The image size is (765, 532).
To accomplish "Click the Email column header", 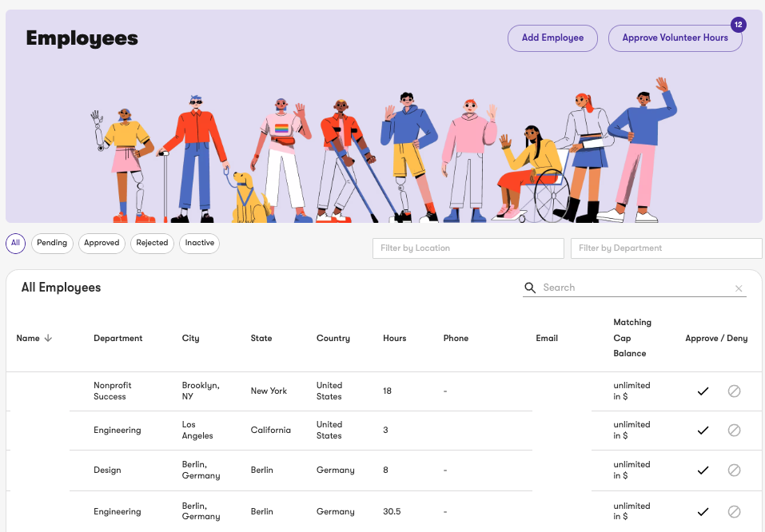I will [547, 338].
